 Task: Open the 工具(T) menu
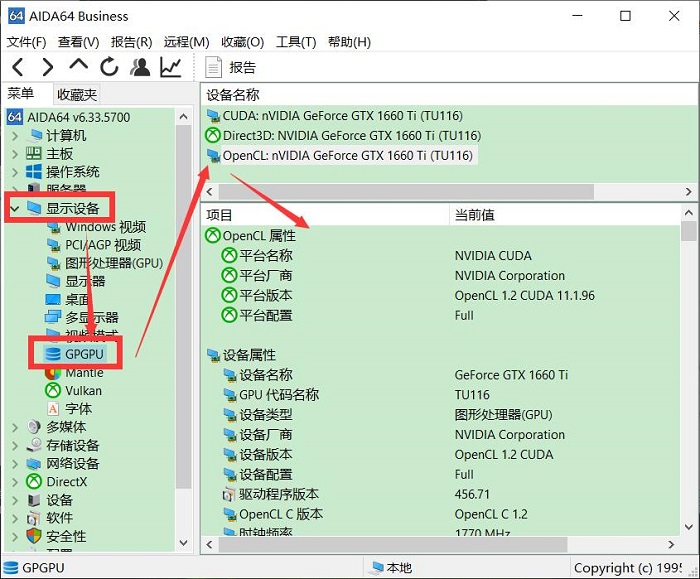pyautogui.click(x=296, y=42)
